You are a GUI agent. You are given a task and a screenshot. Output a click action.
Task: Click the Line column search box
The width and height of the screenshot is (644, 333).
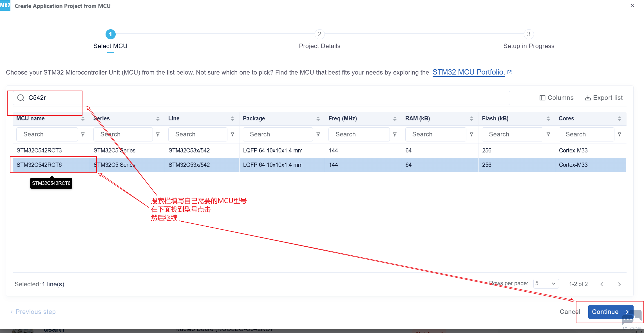pos(198,134)
